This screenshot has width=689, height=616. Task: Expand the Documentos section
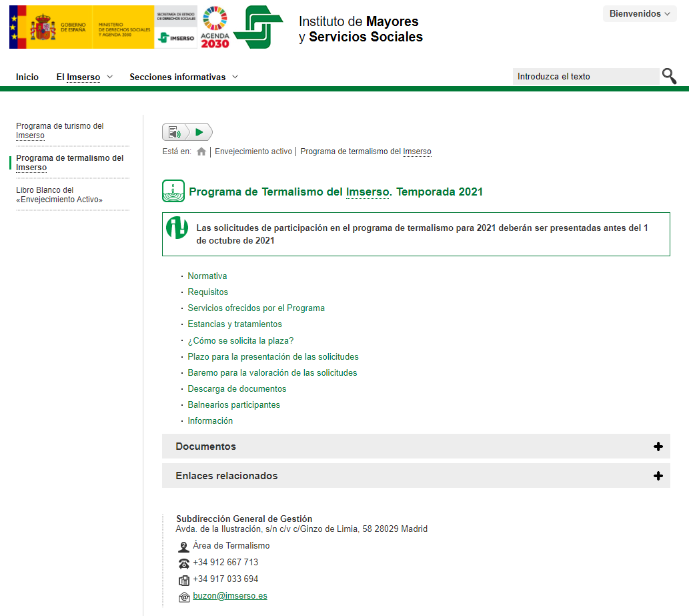(x=416, y=446)
